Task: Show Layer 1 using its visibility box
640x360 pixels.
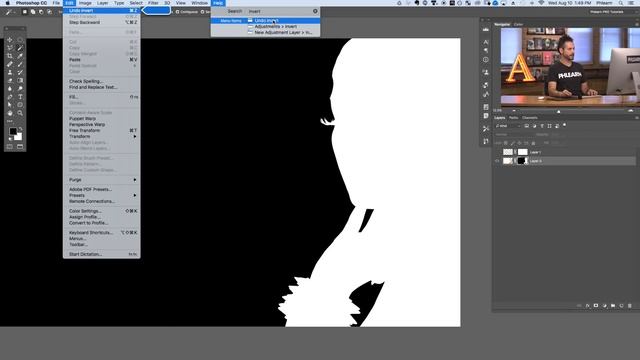Action: pos(497,152)
